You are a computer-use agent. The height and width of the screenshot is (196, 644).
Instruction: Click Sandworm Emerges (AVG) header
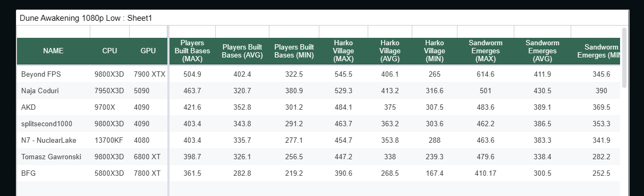[543, 51]
